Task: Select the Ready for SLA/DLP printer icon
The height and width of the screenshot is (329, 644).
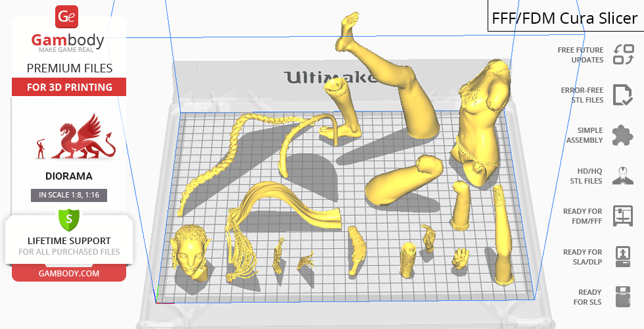Action: (x=622, y=256)
